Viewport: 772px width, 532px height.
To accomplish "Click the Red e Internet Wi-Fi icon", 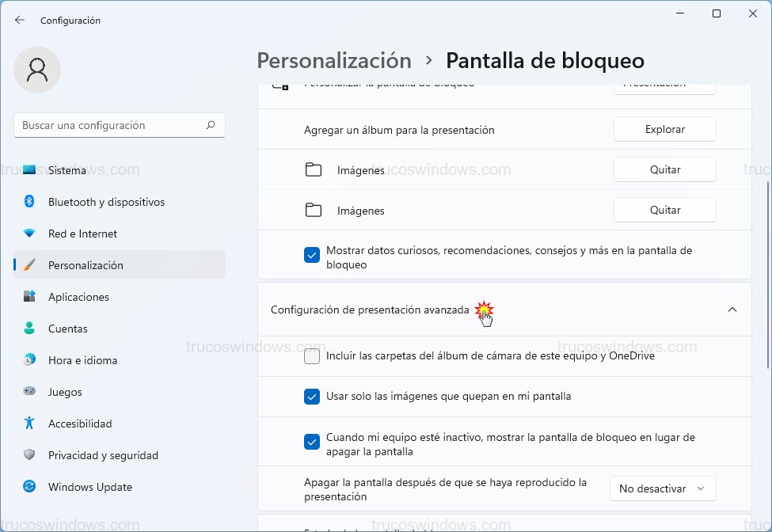I will point(29,234).
